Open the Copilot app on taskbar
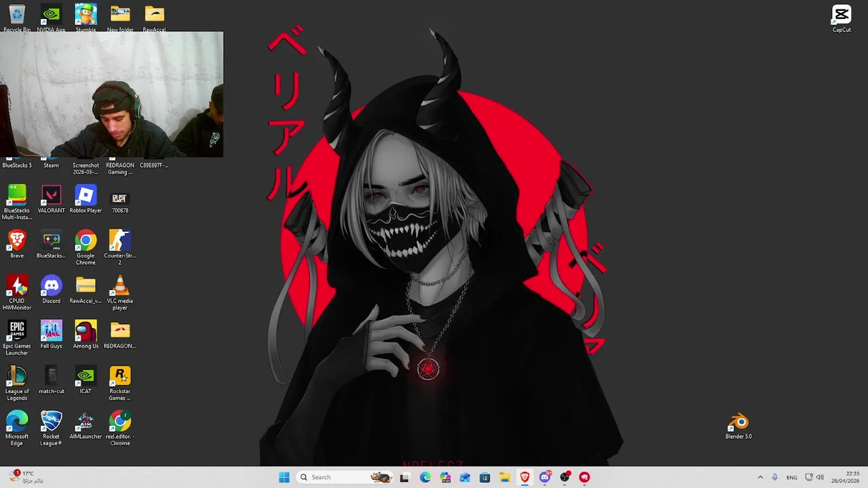 (x=445, y=477)
